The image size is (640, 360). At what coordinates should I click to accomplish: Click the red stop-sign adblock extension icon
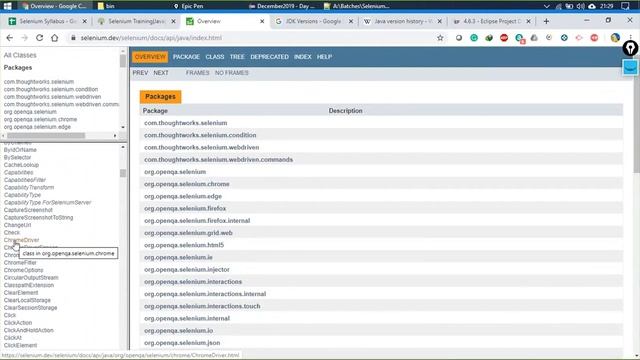504,38
